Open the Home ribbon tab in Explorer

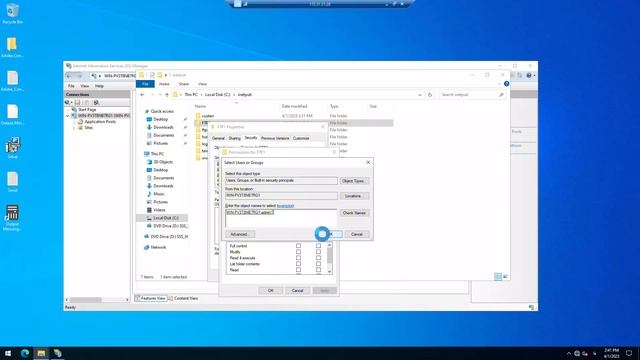pyautogui.click(x=164, y=84)
